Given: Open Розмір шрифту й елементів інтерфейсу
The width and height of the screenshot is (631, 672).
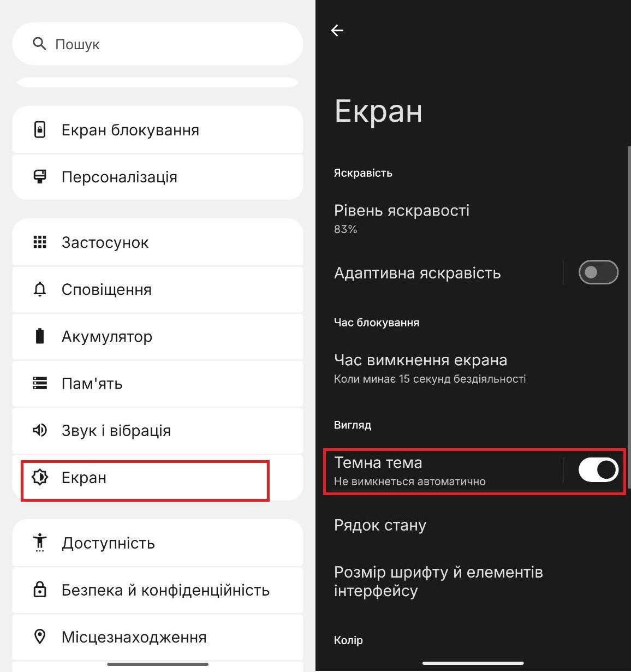Looking at the screenshot, I should [473, 581].
